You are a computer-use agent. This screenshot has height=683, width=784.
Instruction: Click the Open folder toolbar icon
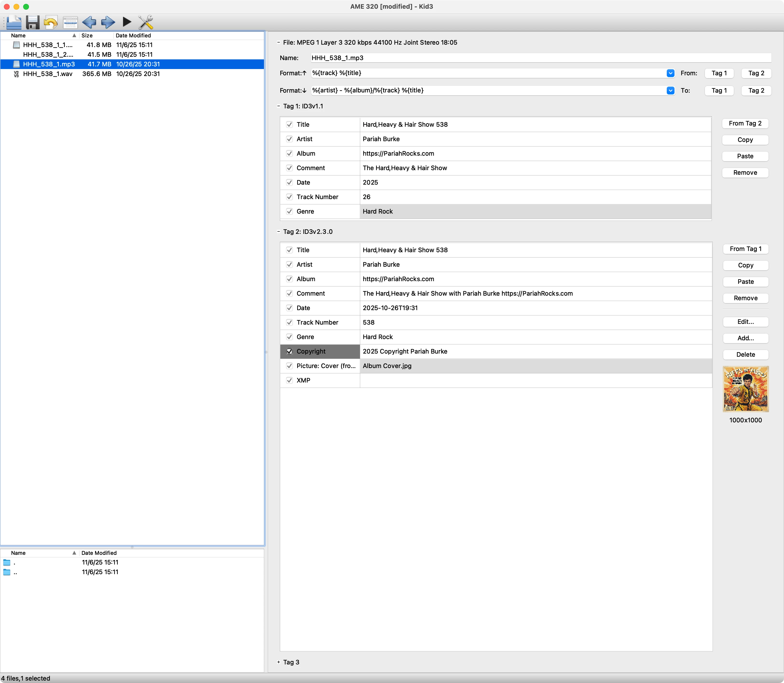14,22
